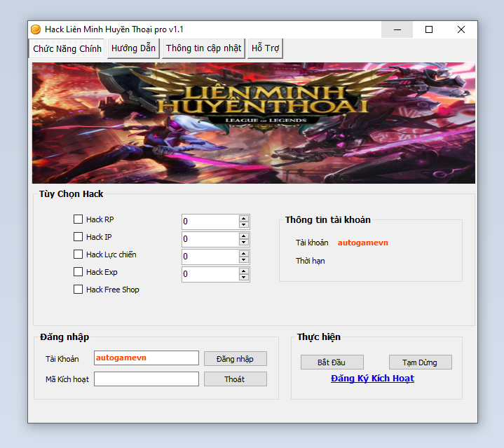The image size is (504, 448).
Task: Enable Hack Free Shop checkbox
Action: (x=79, y=290)
